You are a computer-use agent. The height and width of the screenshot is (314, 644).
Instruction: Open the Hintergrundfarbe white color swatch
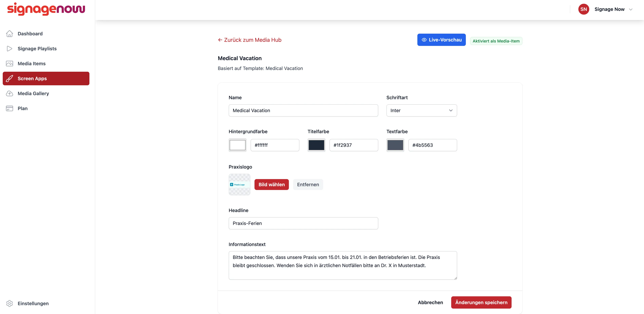coord(238,145)
